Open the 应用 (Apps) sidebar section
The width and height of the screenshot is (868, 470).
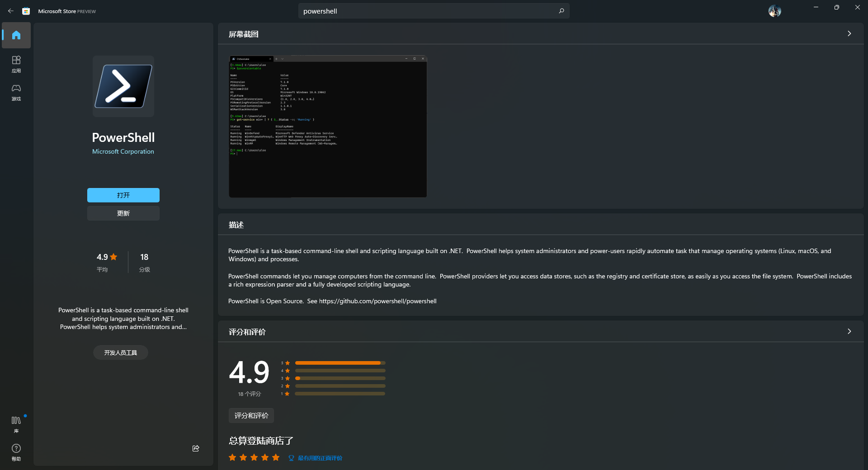pos(16,64)
